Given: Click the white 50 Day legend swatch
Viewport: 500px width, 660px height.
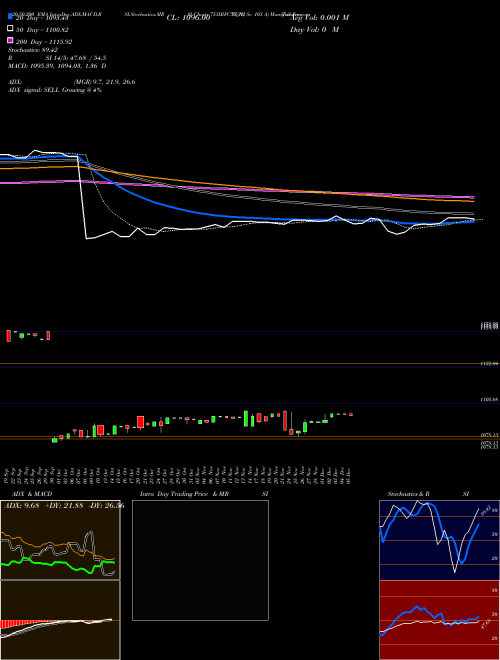Looking at the screenshot, I should pos(11,29).
